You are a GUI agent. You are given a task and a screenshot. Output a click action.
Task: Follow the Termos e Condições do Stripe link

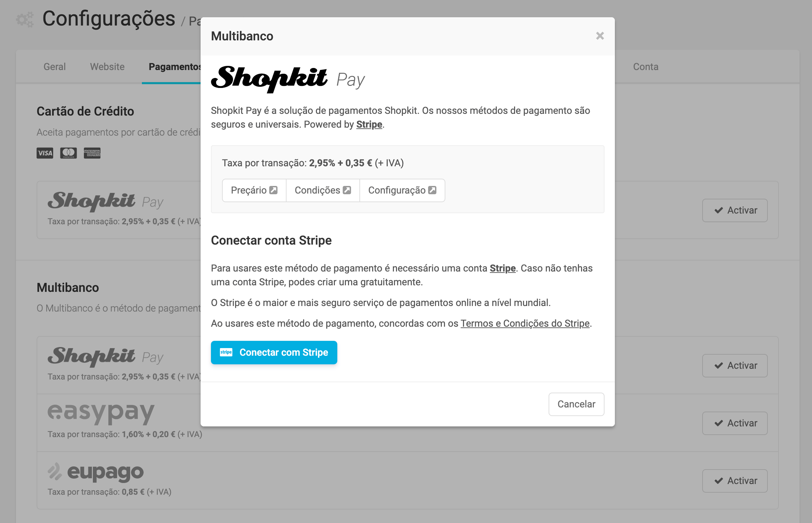click(525, 324)
